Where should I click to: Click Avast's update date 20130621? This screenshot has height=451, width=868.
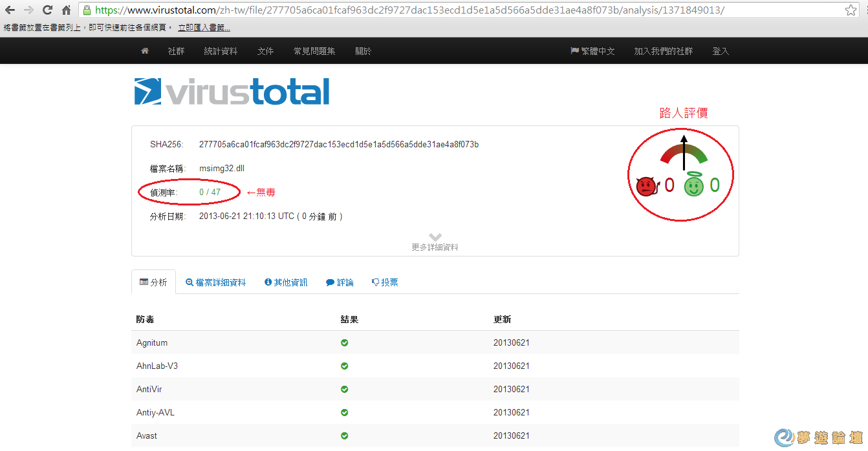511,435
